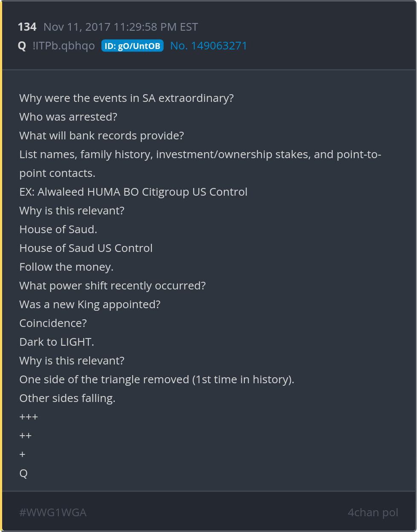
Task: Click the line "Who was arrested?"
Action: pos(68,117)
